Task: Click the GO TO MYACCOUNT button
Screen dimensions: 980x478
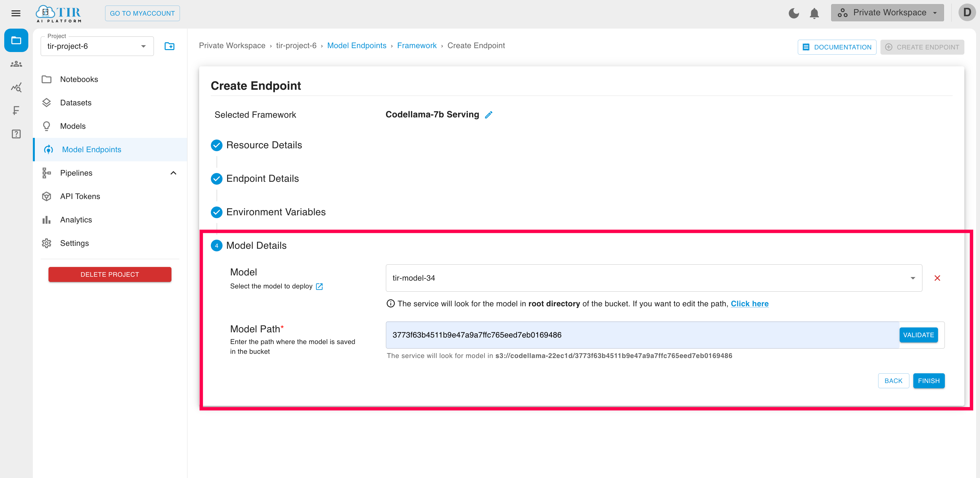Action: pos(142,13)
